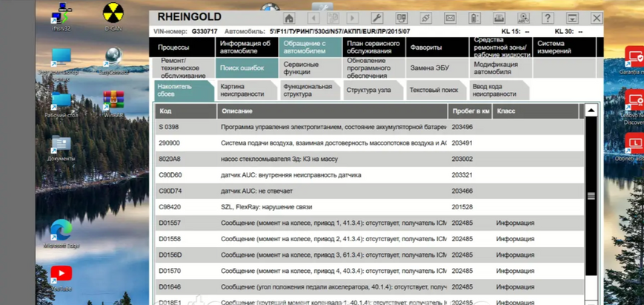
Task: Select fault code D01558 row
Action: [x=369, y=239]
